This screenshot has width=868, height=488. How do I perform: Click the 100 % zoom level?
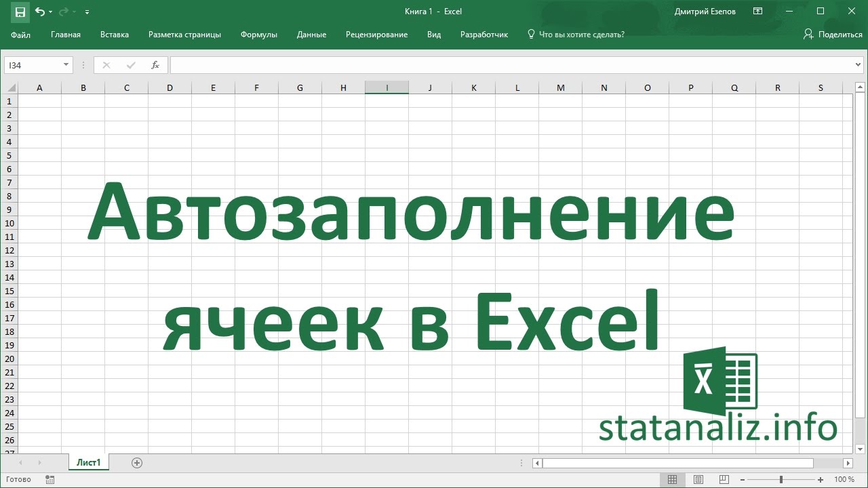[844, 480]
